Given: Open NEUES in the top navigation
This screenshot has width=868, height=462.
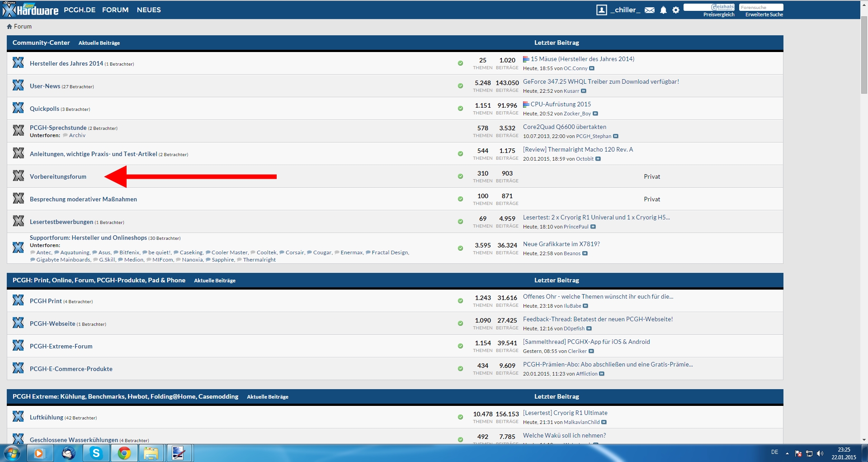Looking at the screenshot, I should click(149, 10).
